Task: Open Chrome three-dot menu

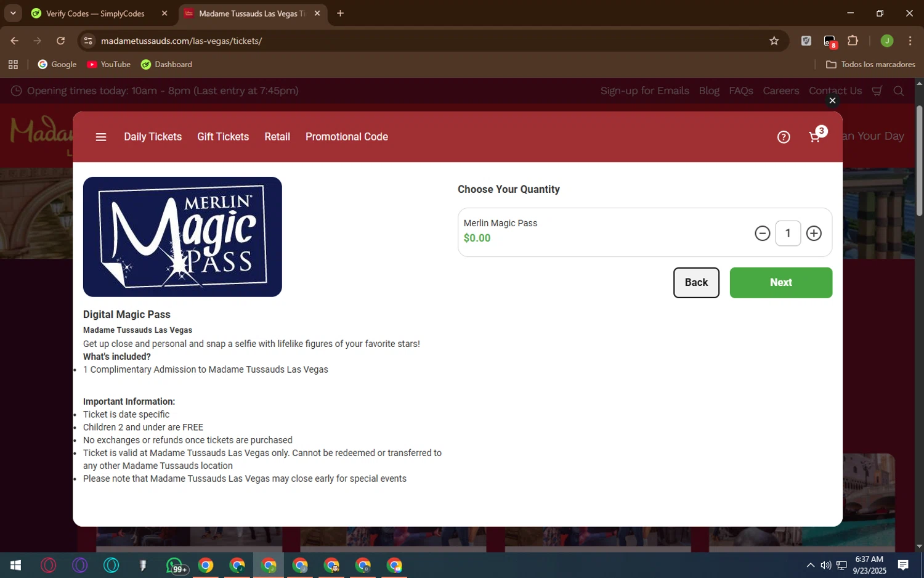Action: pyautogui.click(x=910, y=41)
